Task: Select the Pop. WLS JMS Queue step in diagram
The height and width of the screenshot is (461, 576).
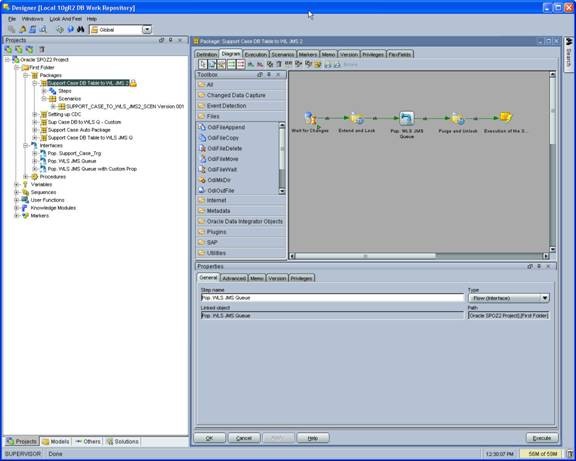Action: point(407,118)
